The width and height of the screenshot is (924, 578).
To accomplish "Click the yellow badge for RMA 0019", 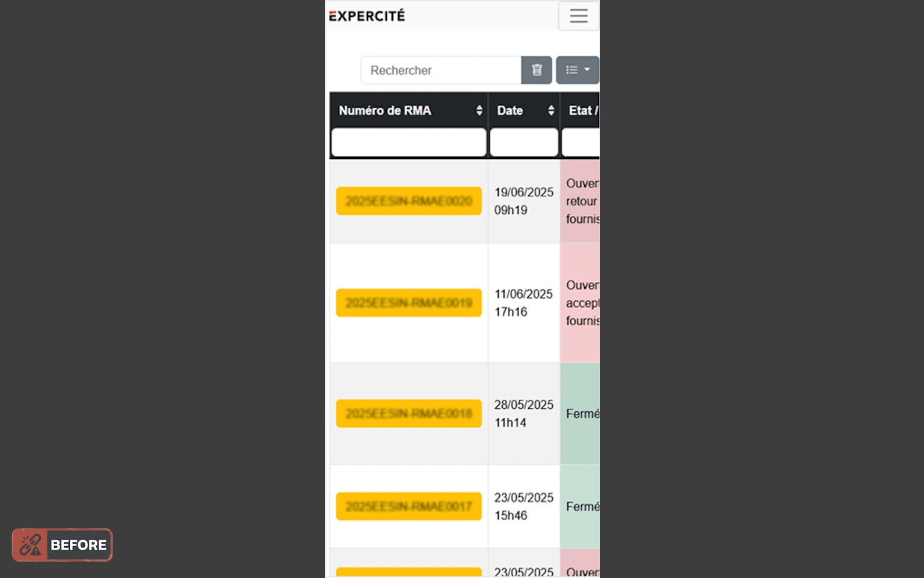I will point(408,303).
